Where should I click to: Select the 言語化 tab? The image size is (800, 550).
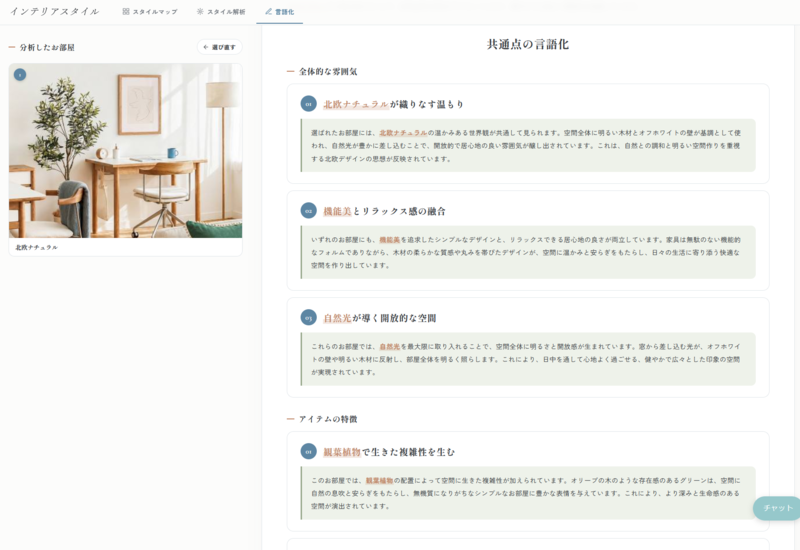click(280, 12)
